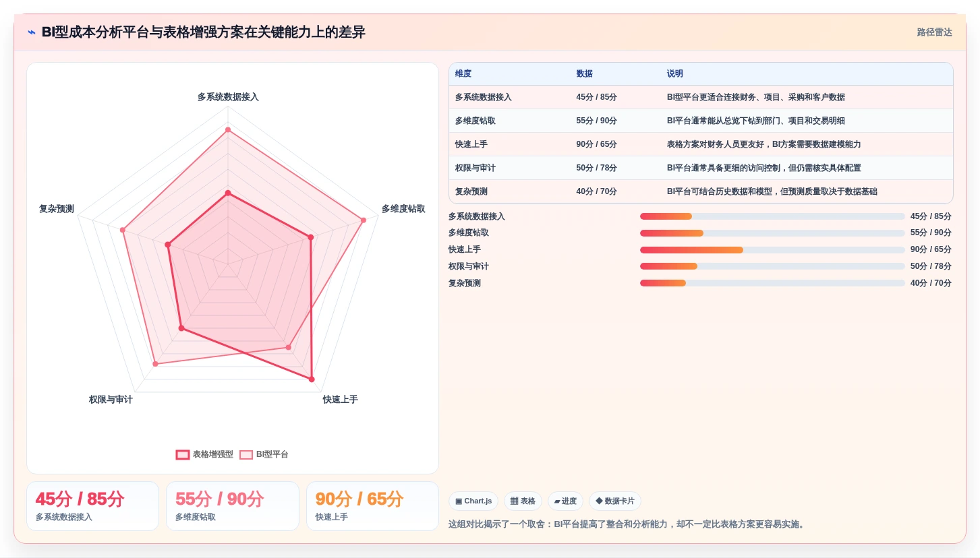Viewport: 980px width, 558px height.
Task: Click table value 90分 / 65分
Action: pos(597,144)
